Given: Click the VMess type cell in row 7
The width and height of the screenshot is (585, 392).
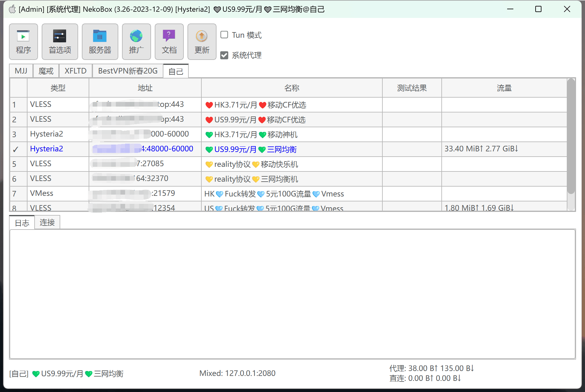Looking at the screenshot, I should 58,194.
